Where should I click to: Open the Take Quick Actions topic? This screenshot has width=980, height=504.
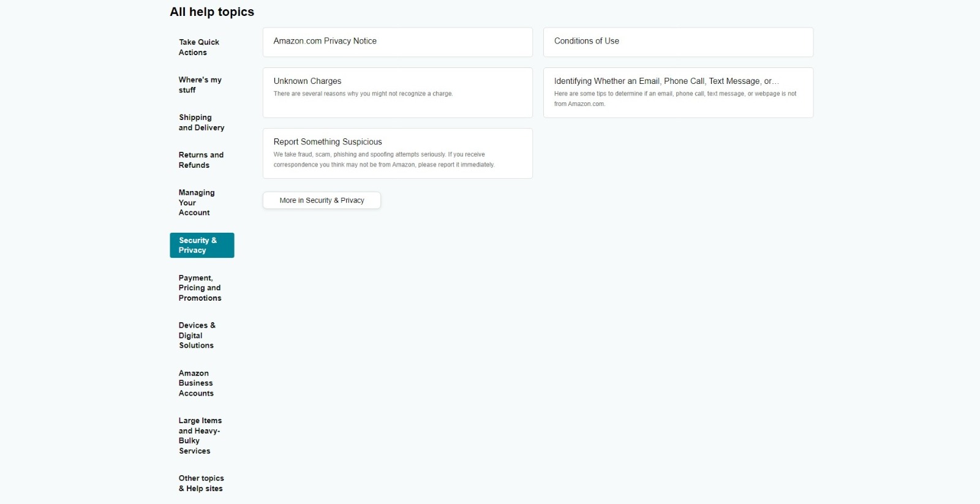point(199,47)
